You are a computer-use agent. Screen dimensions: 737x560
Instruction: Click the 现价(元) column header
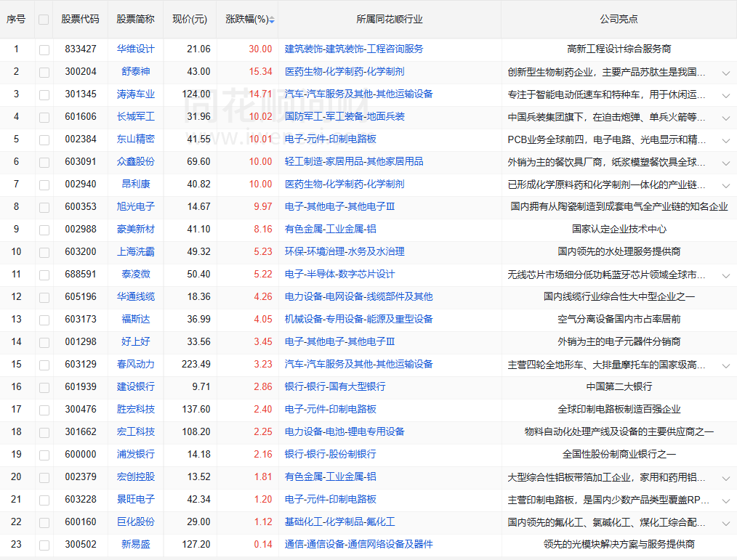click(190, 20)
